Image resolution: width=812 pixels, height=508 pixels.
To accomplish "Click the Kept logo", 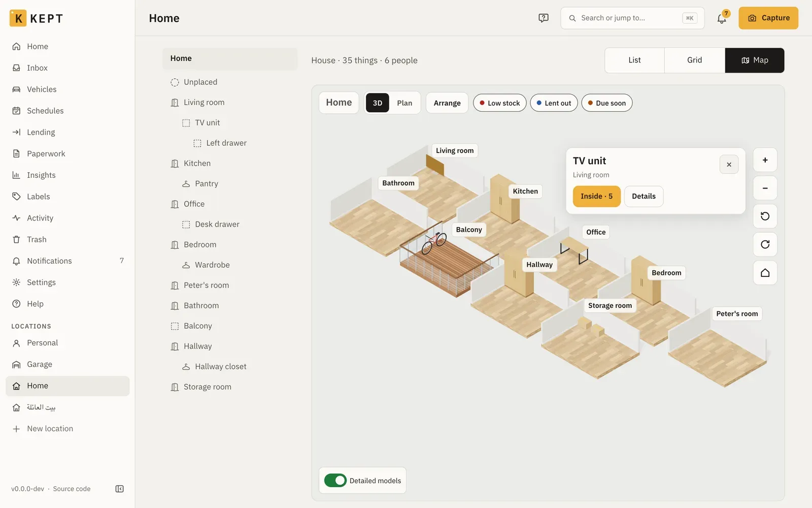I will 36,18.
